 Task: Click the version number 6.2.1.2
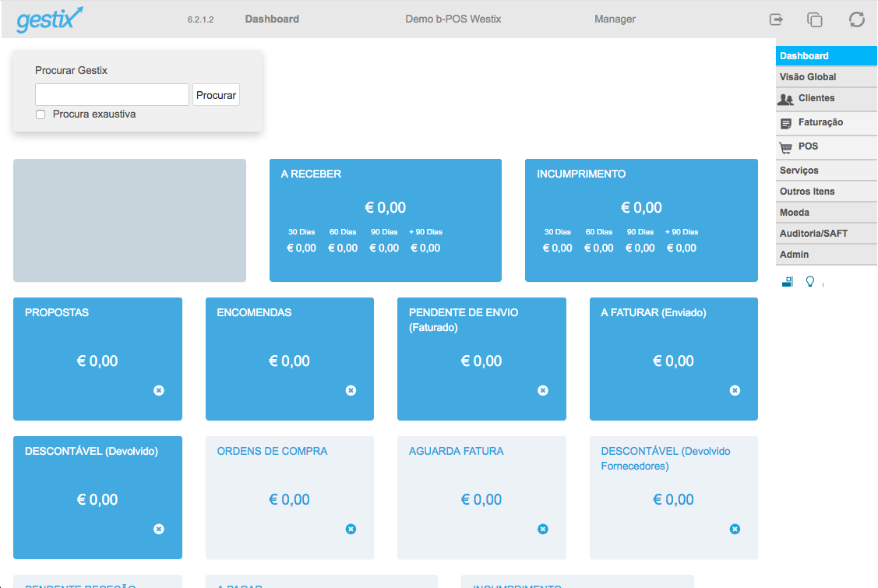(200, 19)
